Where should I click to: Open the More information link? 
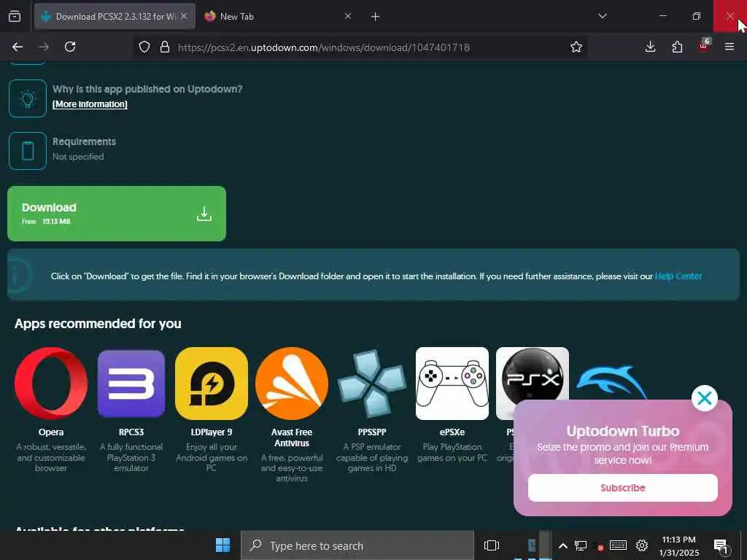point(90,104)
